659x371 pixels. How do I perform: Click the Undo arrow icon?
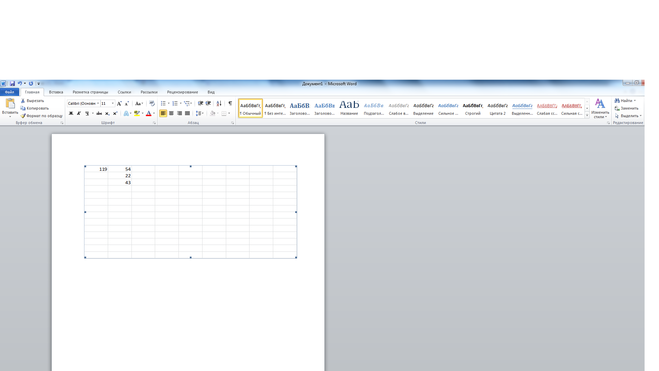point(19,84)
